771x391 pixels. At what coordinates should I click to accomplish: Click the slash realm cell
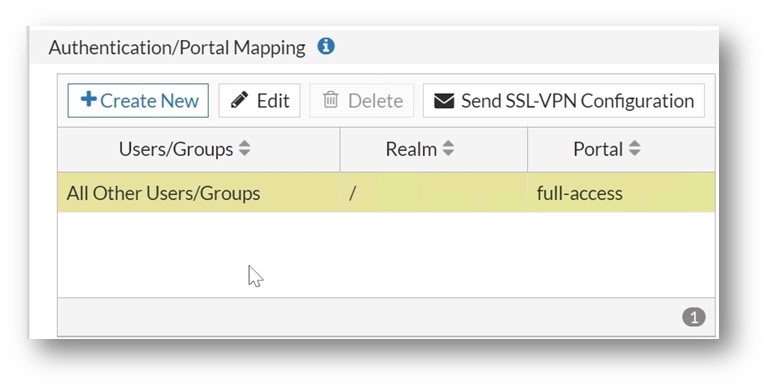point(433,192)
